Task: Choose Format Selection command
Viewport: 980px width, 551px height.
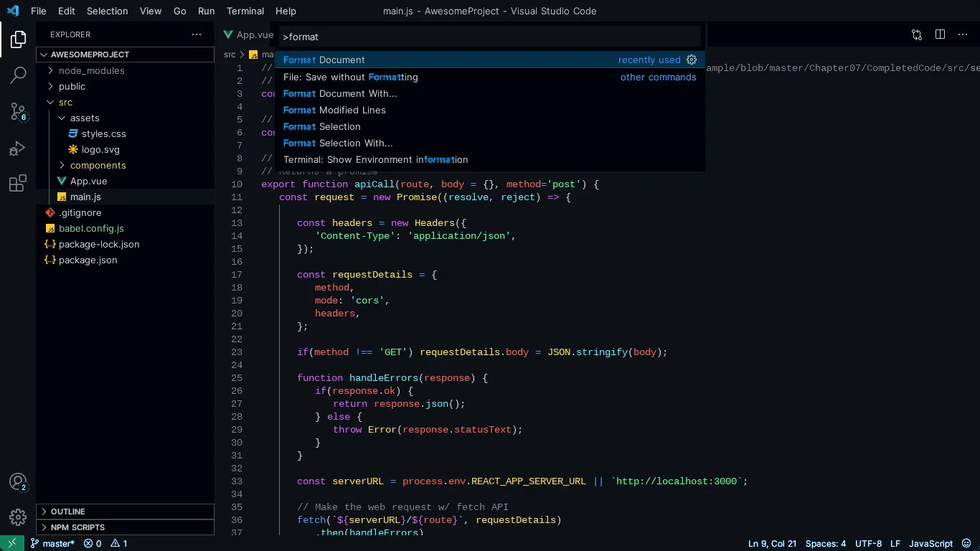Action: pos(490,126)
